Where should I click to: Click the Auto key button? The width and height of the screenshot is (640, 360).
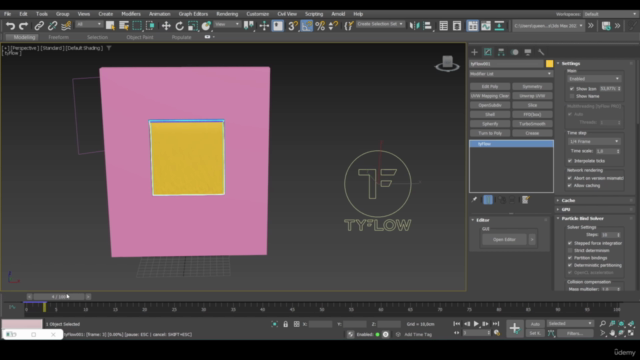(x=535, y=324)
